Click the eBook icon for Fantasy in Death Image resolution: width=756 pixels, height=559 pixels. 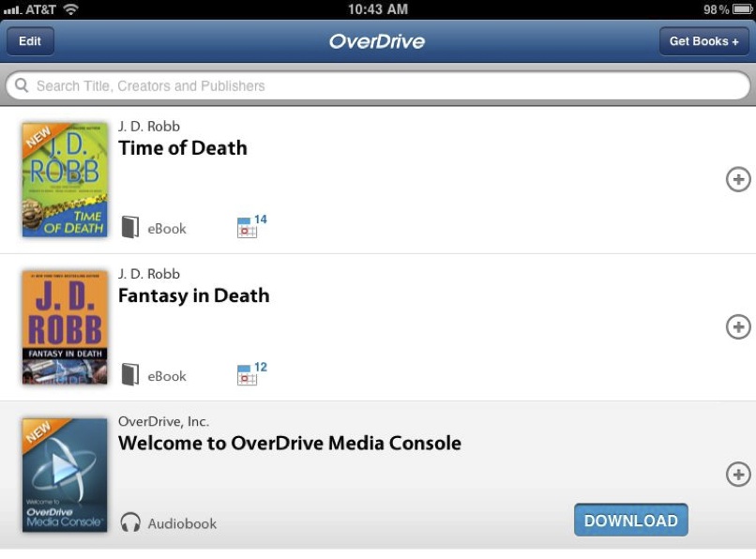click(x=130, y=375)
